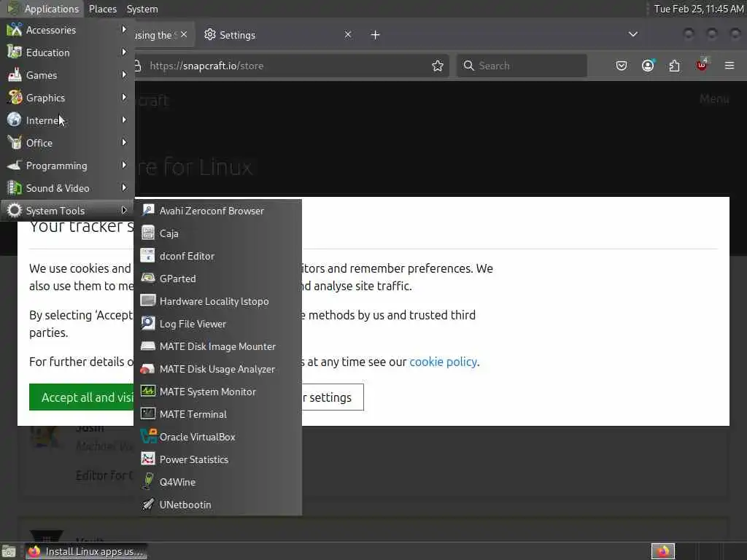Open Firefox account icon
Screen dimensions: 747x560
(x=648, y=66)
